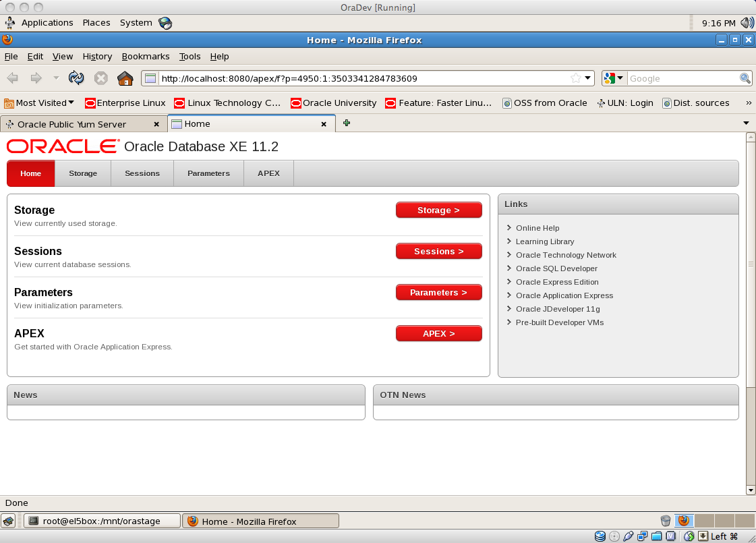756x543 pixels.
Task: Click the site identity icon in the URL bar
Action: (x=150, y=78)
